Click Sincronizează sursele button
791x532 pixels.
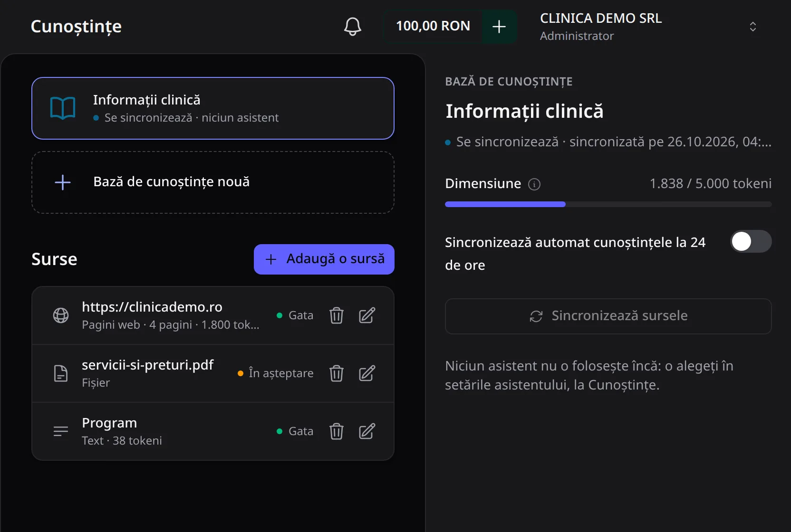(608, 316)
